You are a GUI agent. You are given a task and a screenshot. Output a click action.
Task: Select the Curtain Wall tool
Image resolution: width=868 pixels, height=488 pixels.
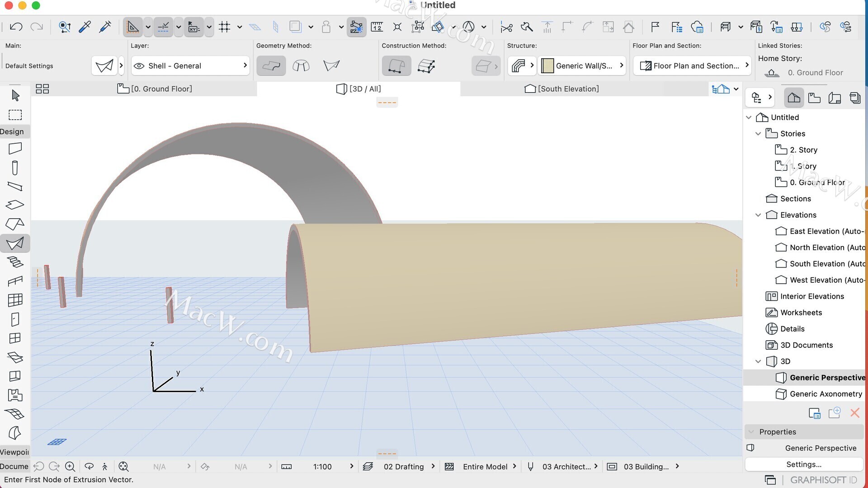coord(15,300)
